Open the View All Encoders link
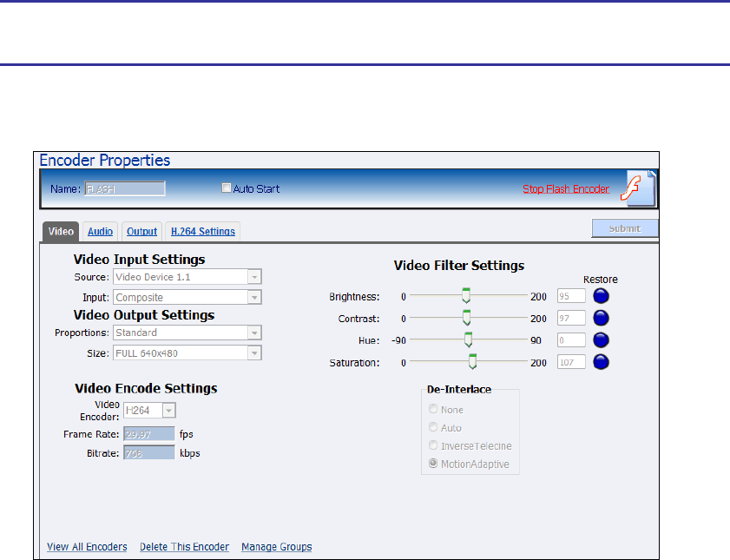Screen dimensions: 730x560 [87, 547]
